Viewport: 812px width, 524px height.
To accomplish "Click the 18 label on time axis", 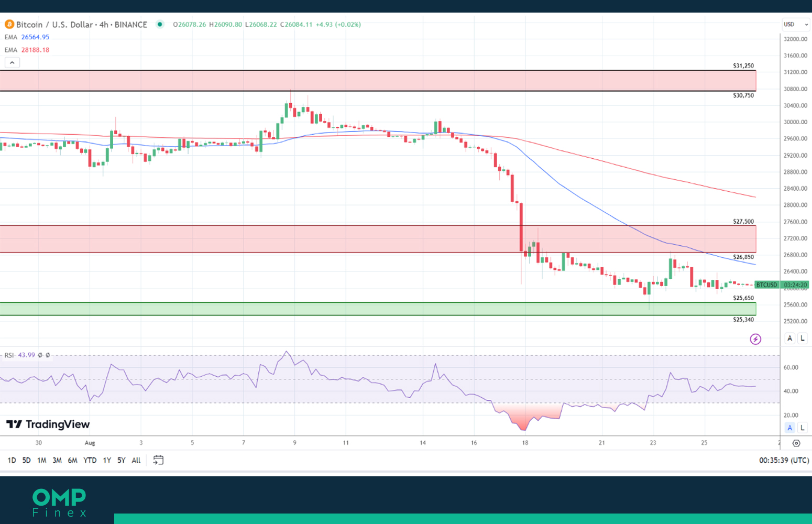I will point(525,443).
